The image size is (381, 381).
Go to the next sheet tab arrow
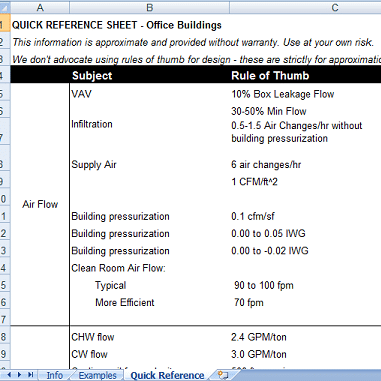click(x=19, y=375)
